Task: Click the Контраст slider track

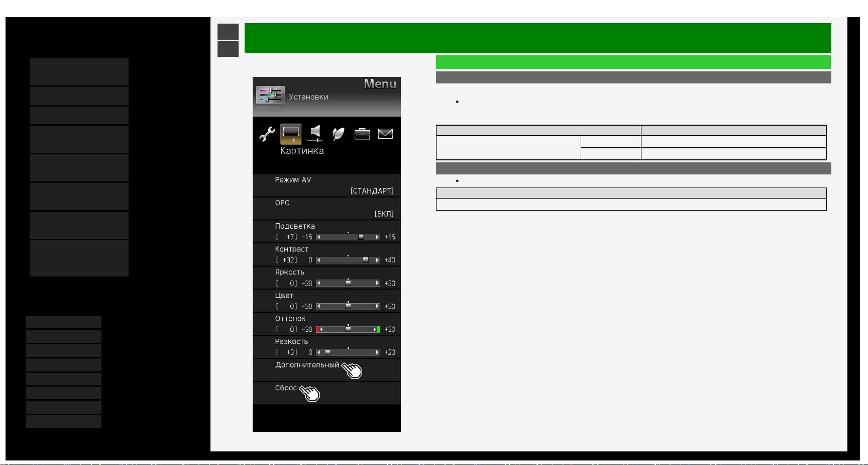Action: coord(348,260)
